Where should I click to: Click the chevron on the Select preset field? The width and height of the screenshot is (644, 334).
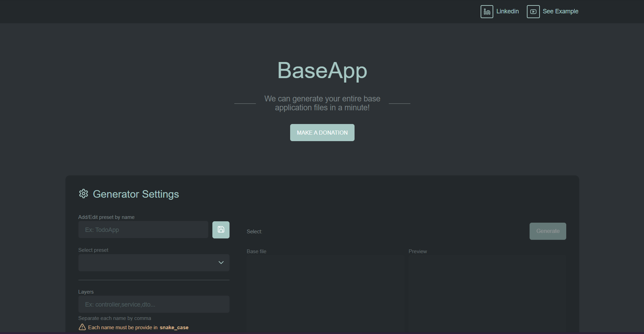coord(221,262)
